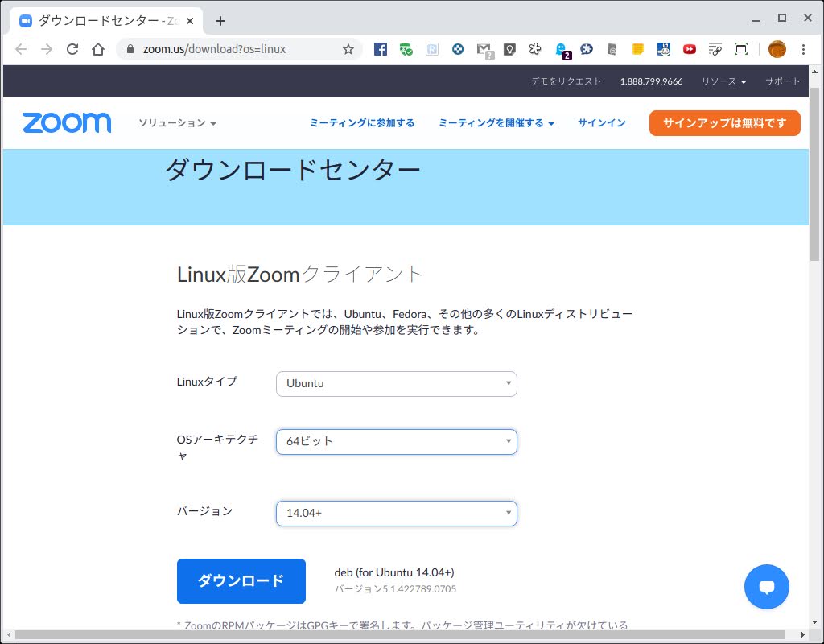Expand the リソース dropdown in top bar
Viewport: 824px width, 644px height.
pos(724,81)
